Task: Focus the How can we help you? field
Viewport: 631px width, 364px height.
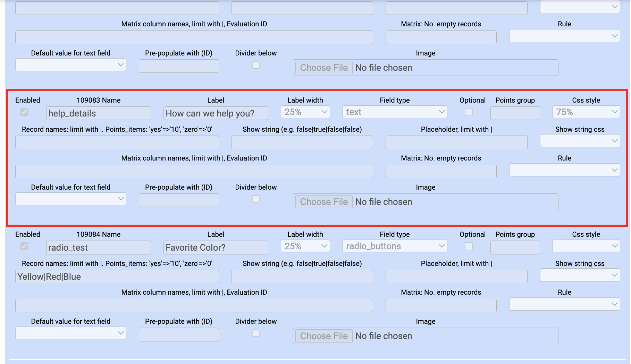Action: click(x=216, y=113)
